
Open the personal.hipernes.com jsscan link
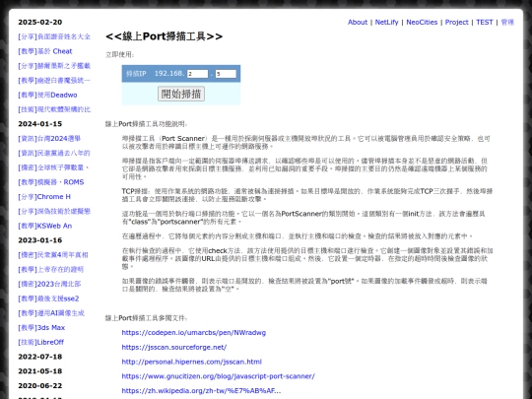pos(192,362)
